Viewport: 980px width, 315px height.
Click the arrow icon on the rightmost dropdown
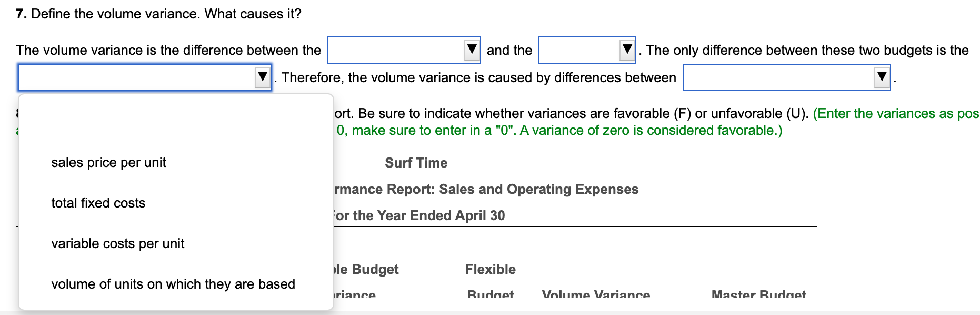click(880, 77)
